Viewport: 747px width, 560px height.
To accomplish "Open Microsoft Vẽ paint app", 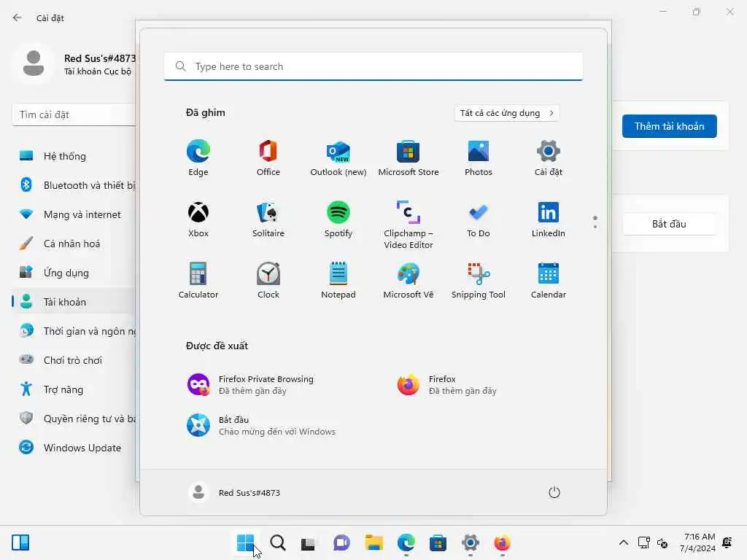I will (x=409, y=281).
